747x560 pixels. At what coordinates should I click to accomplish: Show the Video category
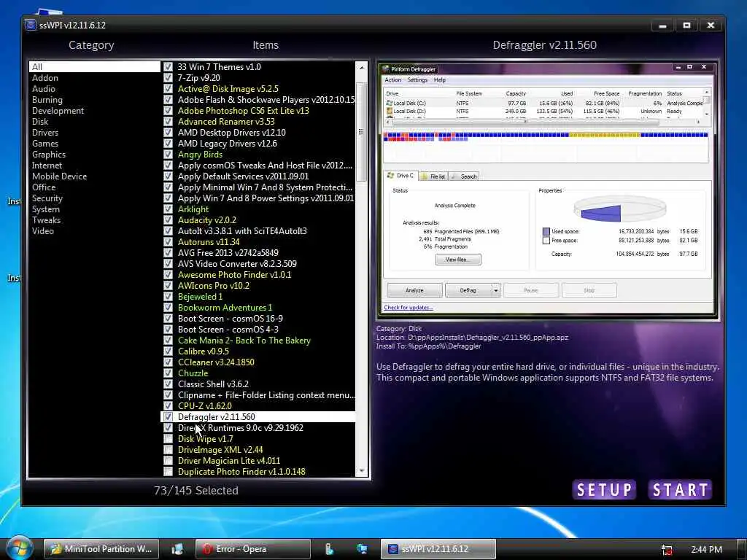94,231
